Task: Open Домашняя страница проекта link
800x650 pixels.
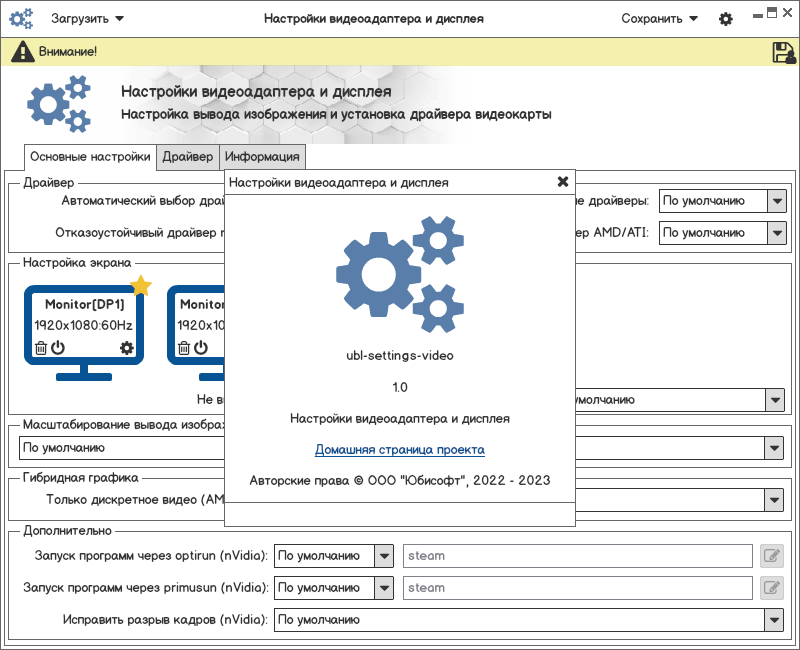Action: (x=399, y=449)
